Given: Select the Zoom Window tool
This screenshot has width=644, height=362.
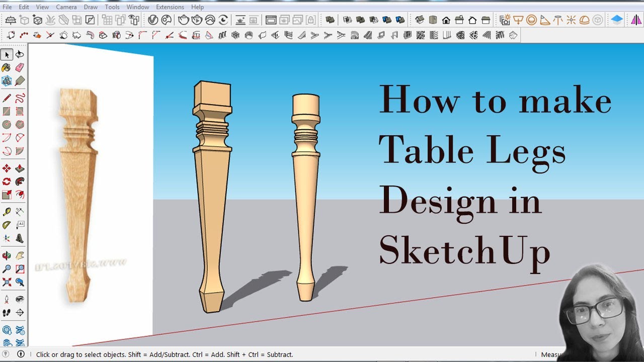Looking at the screenshot, I should pyautogui.click(x=20, y=269).
